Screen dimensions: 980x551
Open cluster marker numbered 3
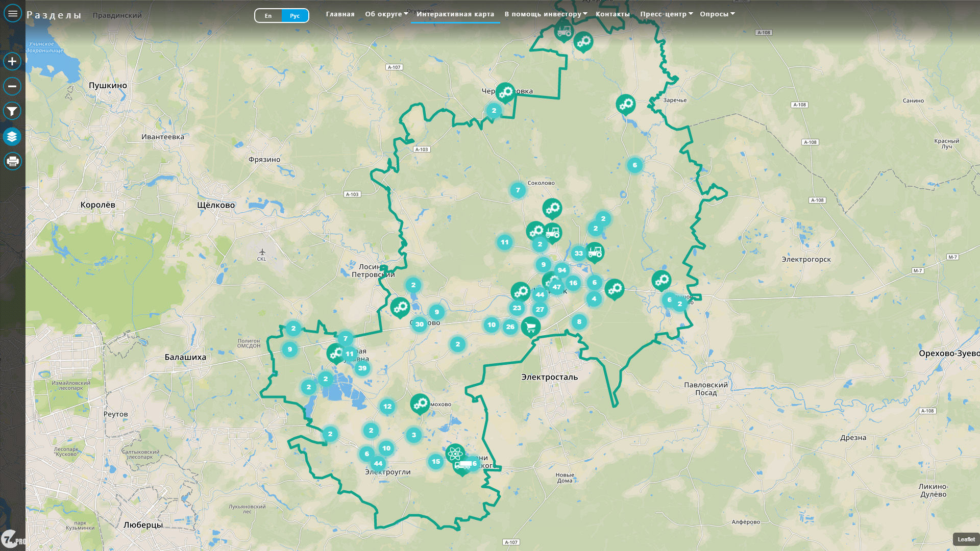[414, 435]
